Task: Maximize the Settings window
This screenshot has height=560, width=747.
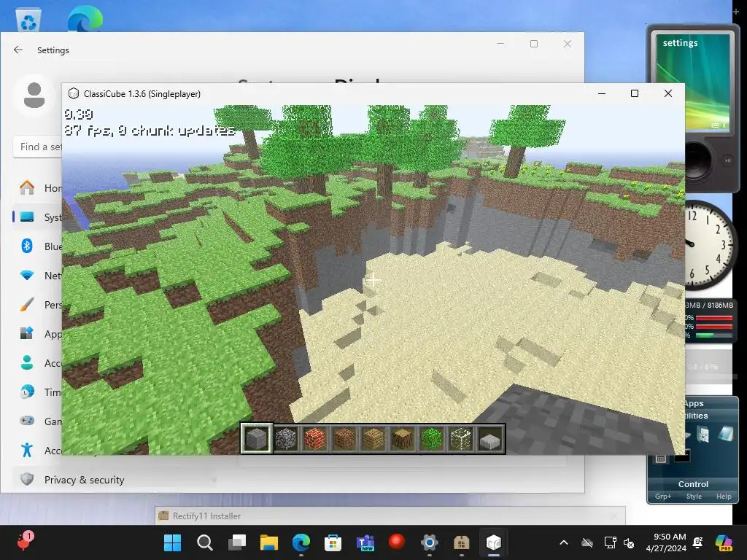Action: [534, 44]
